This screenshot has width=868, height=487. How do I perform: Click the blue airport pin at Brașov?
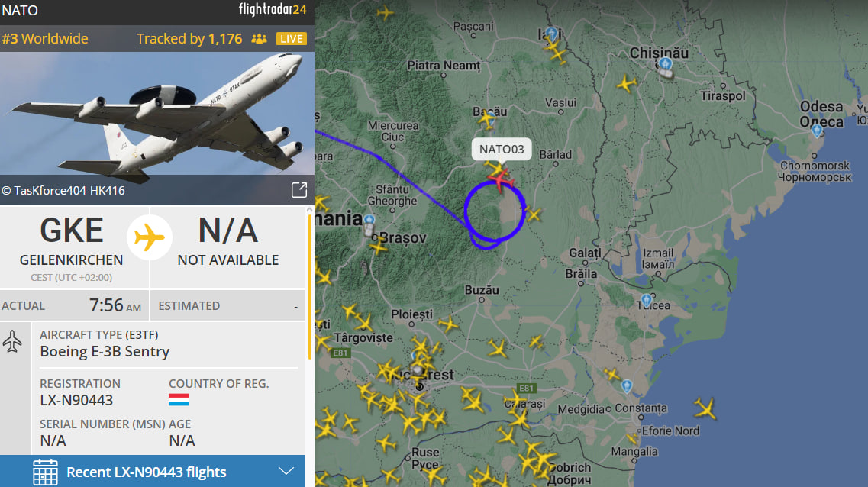click(369, 221)
